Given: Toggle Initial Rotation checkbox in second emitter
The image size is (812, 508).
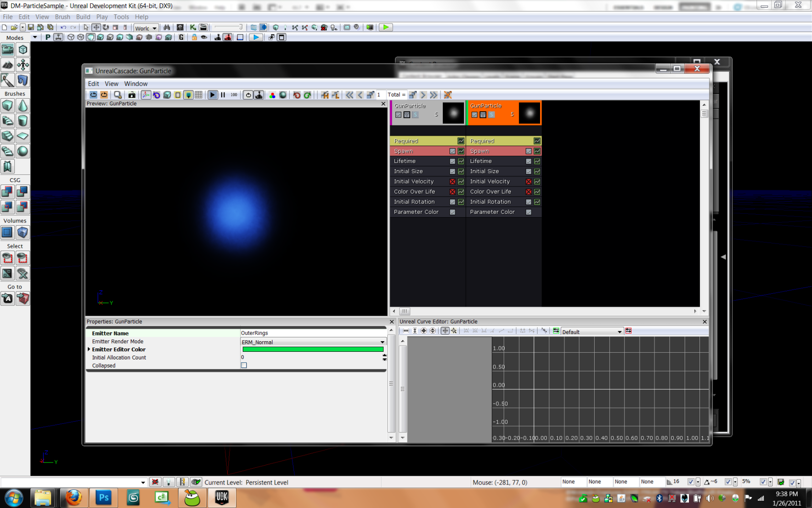Looking at the screenshot, I should tap(529, 202).
